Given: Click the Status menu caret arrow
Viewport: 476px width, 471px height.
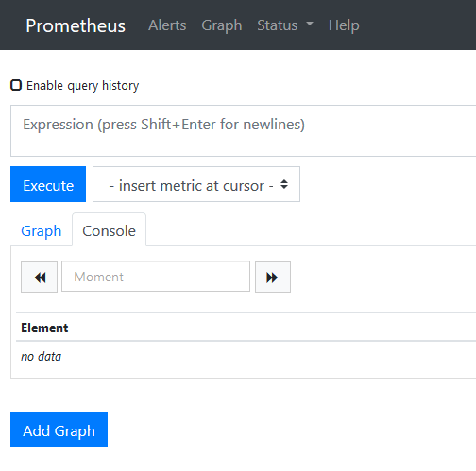Looking at the screenshot, I should pos(310,24).
